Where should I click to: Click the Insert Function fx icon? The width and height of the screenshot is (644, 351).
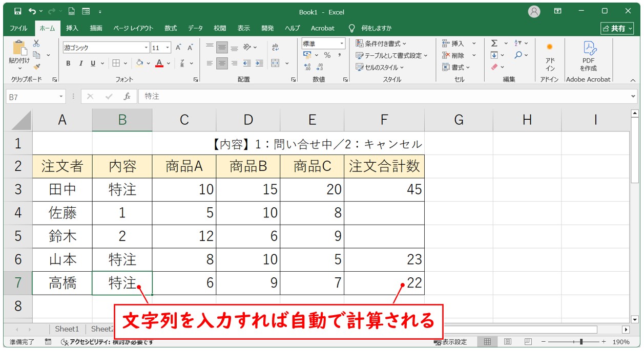(x=127, y=96)
